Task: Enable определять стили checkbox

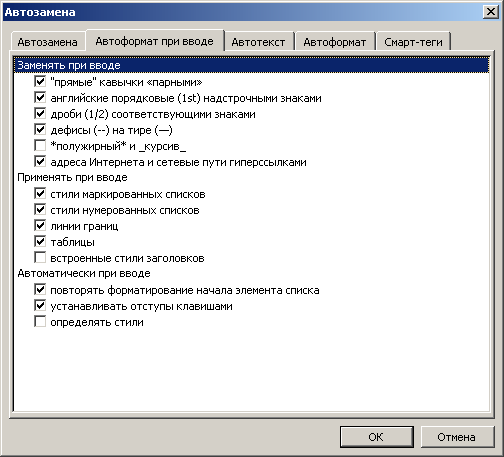Action: [x=40, y=321]
